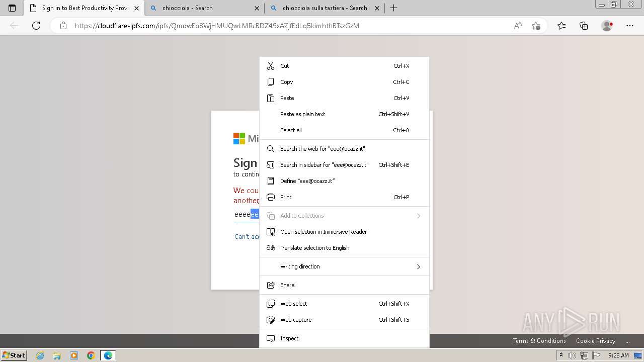Close the Sign in to Best Productivity tab
This screenshot has height=362, width=644.
tap(136, 8)
